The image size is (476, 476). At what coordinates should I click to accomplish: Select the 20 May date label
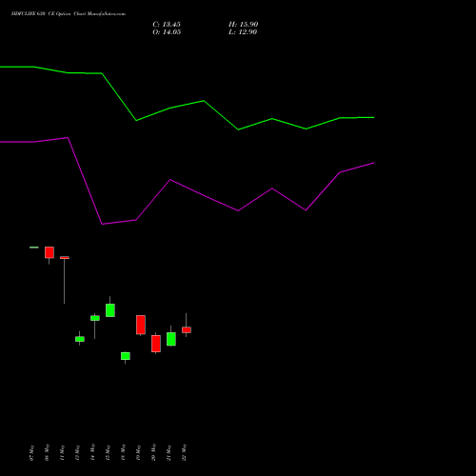click(153, 452)
